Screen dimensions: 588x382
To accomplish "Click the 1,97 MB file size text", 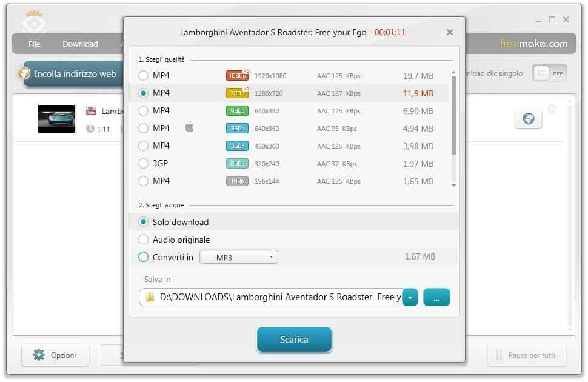I will (418, 164).
